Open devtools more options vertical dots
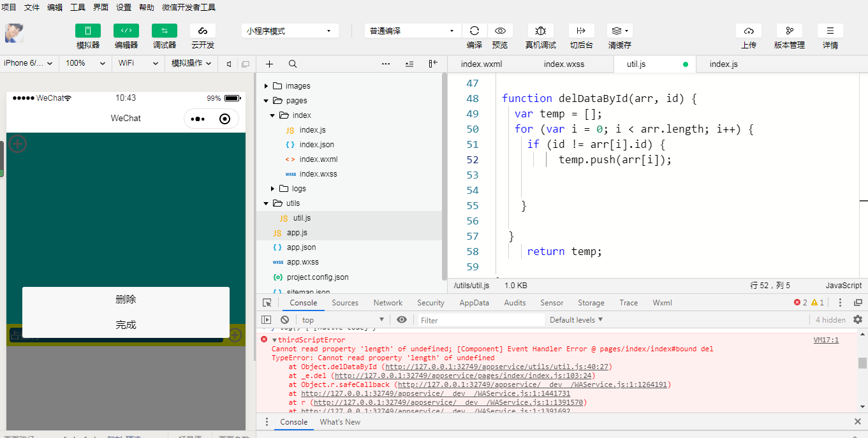This screenshot has width=868, height=438. point(840,303)
